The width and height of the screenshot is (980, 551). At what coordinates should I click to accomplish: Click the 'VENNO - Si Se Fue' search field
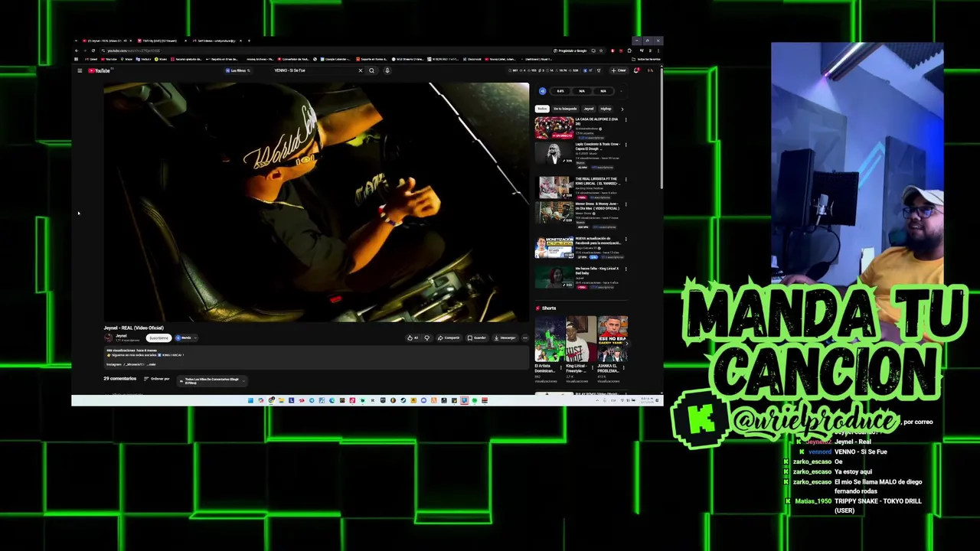[314, 70]
